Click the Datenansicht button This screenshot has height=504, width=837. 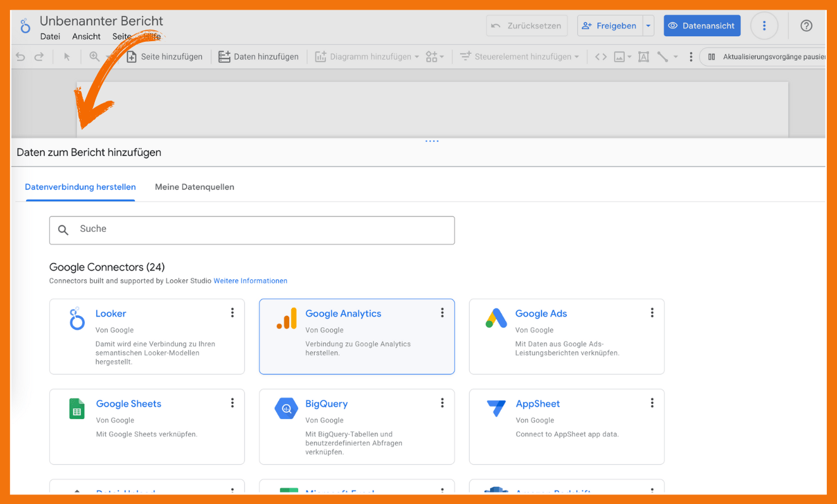pyautogui.click(x=702, y=26)
